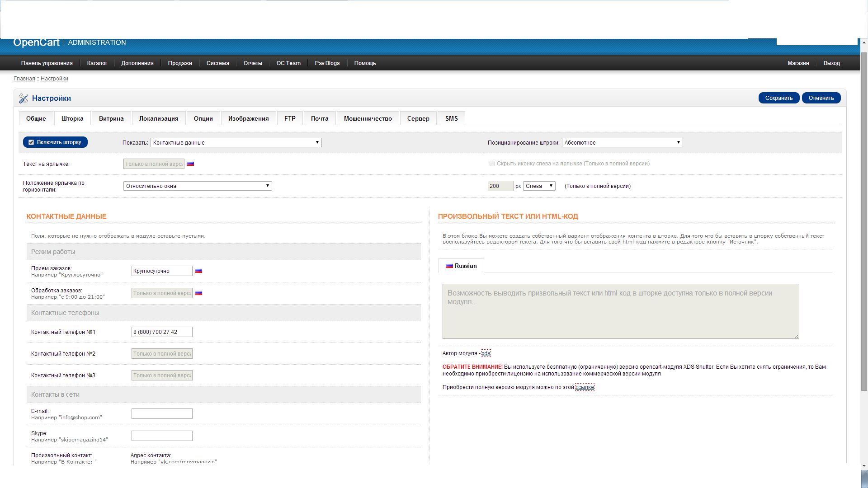Click the OpenCart logo in header
The height and width of the screenshot is (488, 868).
point(36,42)
